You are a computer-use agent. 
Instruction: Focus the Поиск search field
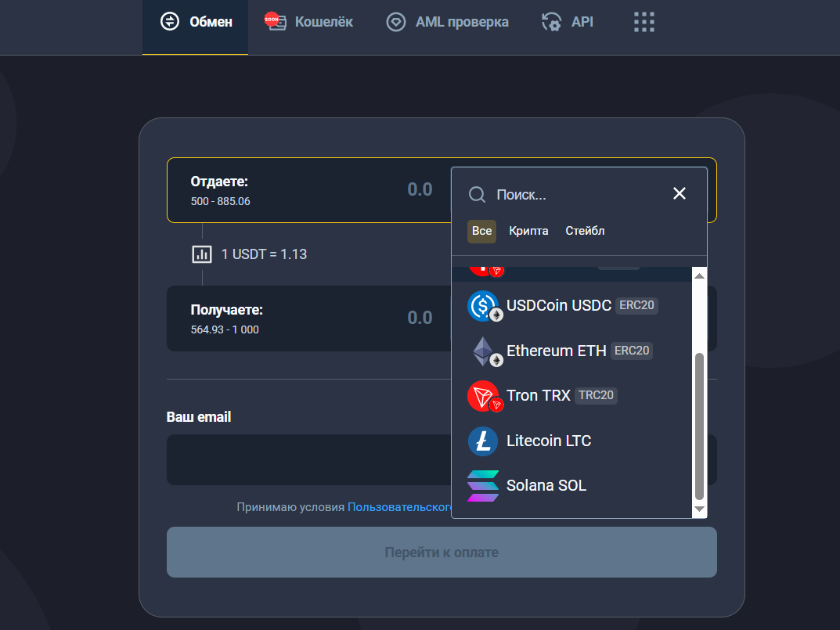[579, 194]
